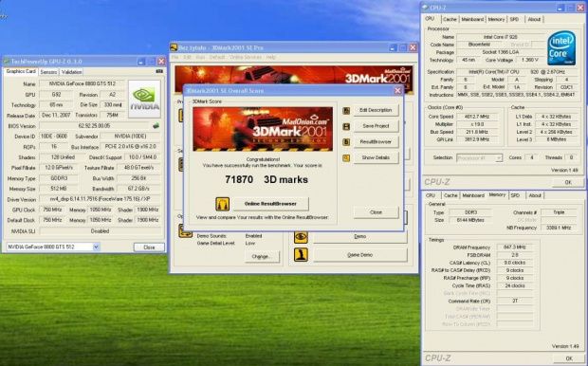
Task: Click the camera screenshot icon in GPU-Z
Action: pyautogui.click(x=159, y=71)
